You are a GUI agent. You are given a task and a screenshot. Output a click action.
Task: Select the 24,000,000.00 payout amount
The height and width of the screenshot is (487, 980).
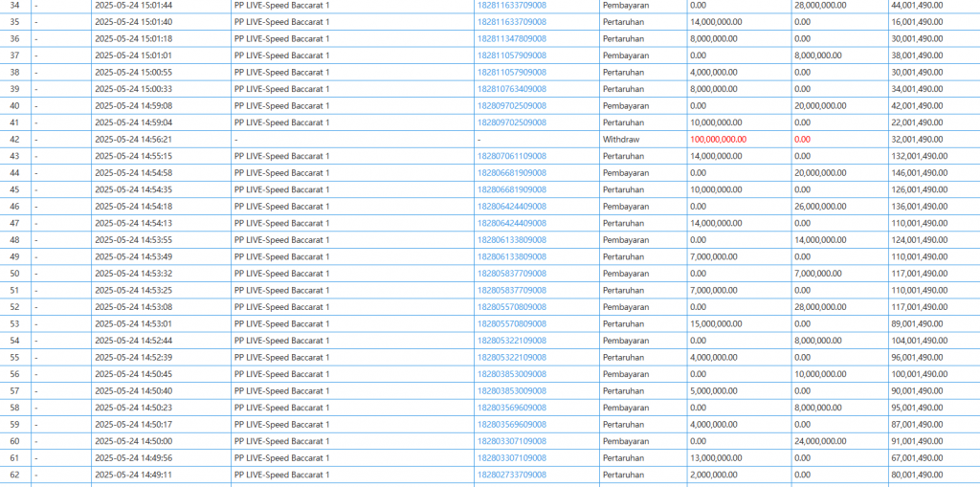click(x=820, y=441)
